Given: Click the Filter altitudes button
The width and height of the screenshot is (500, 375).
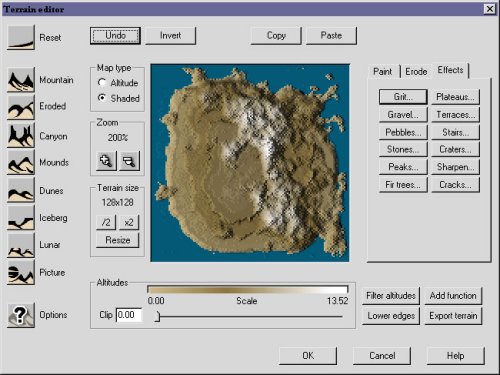Looking at the screenshot, I should pos(391,296).
